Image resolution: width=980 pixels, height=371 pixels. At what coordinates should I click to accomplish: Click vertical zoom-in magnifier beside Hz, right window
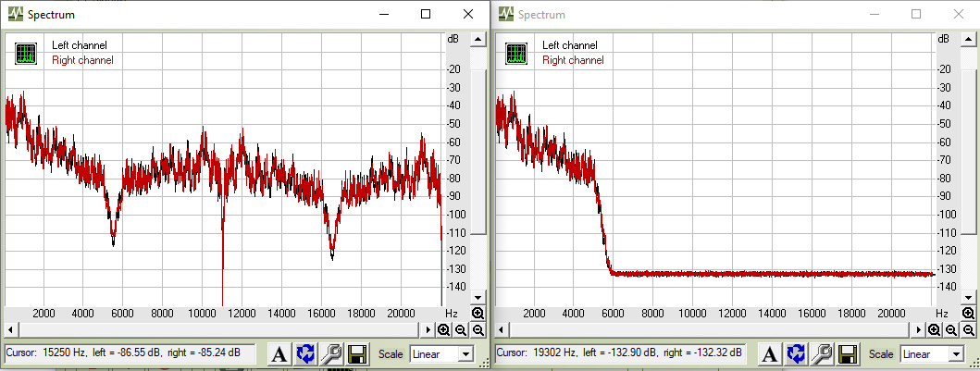(969, 313)
